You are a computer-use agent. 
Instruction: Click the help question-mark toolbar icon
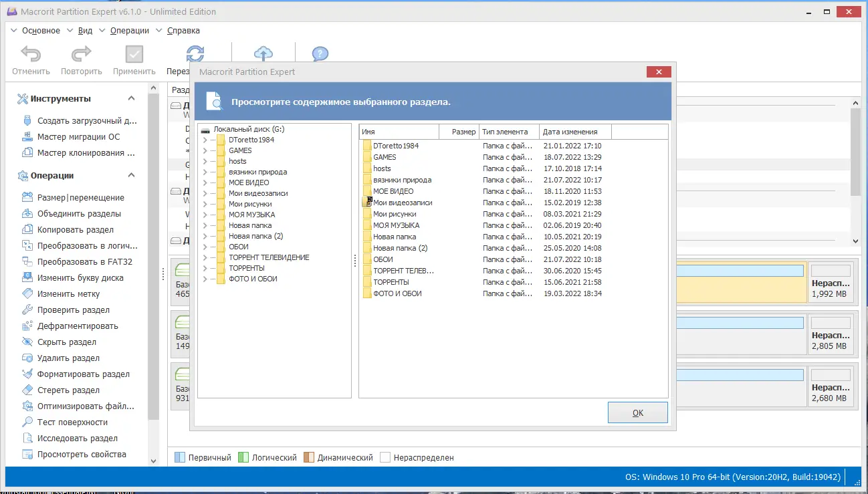pyautogui.click(x=320, y=53)
